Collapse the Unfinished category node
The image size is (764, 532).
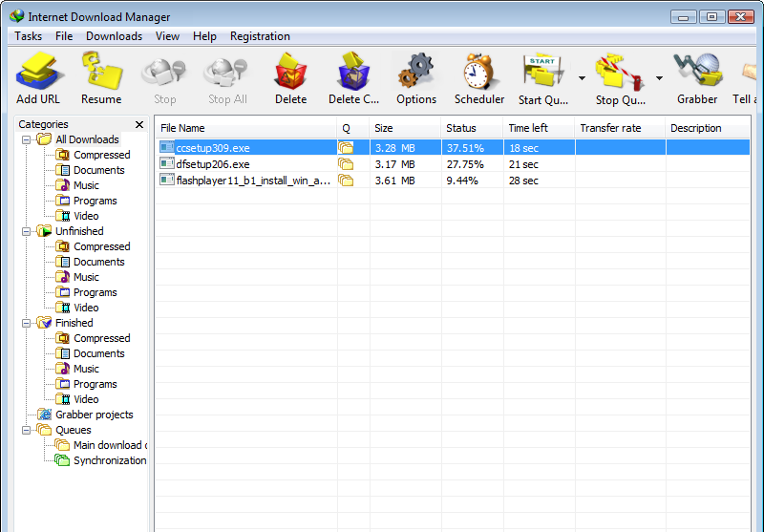click(x=26, y=231)
